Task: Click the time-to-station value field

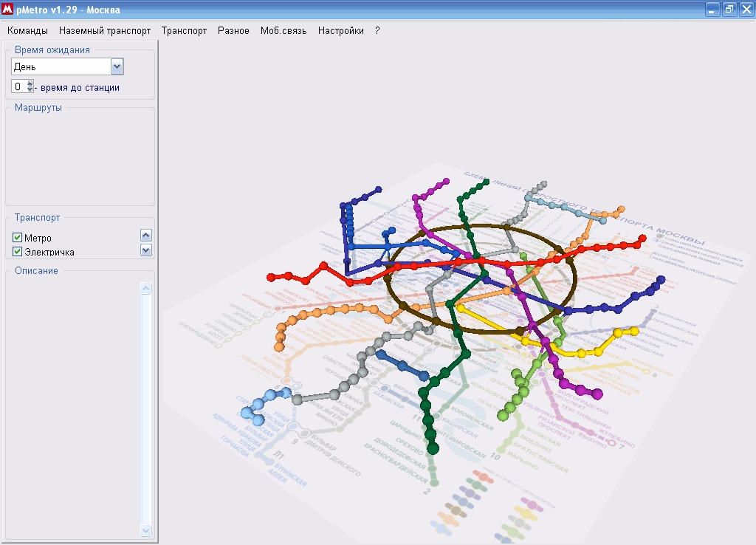Action: (x=19, y=87)
